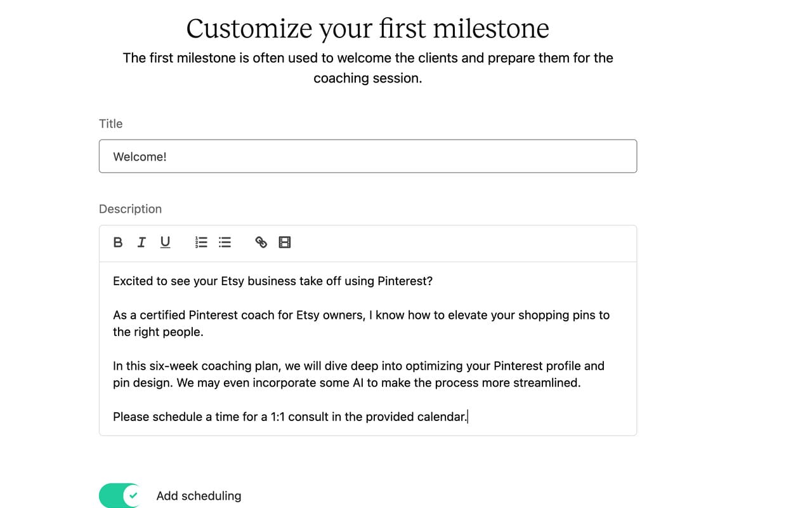812x508 pixels.
Task: Create a bulleted list
Action: (x=224, y=242)
